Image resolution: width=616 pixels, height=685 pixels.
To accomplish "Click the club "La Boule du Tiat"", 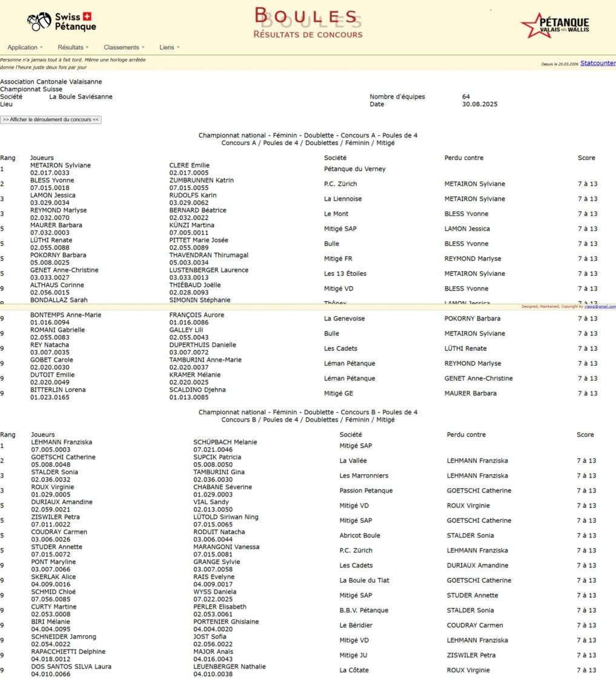I will coord(365,580).
